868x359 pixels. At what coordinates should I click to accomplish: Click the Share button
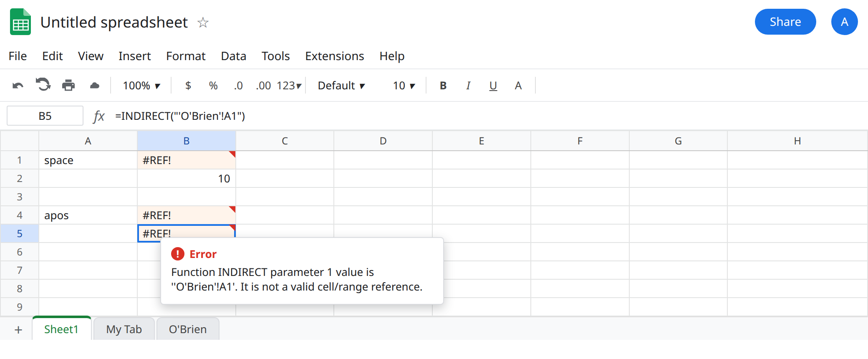(x=785, y=22)
